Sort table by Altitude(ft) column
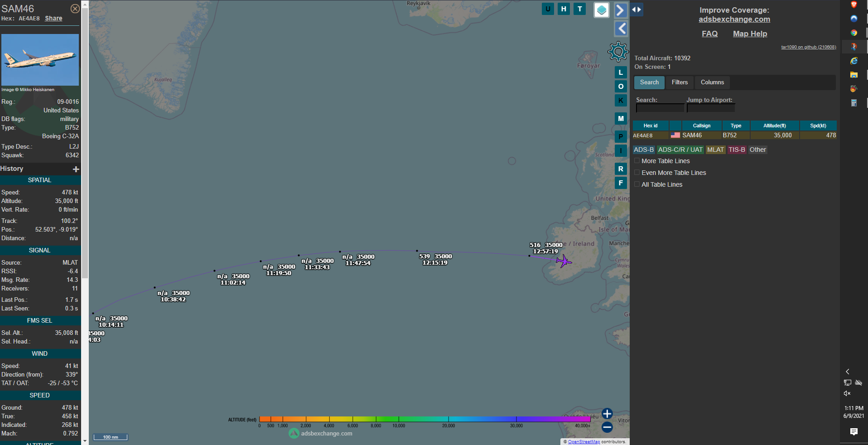The width and height of the screenshot is (868, 445). (x=775, y=126)
